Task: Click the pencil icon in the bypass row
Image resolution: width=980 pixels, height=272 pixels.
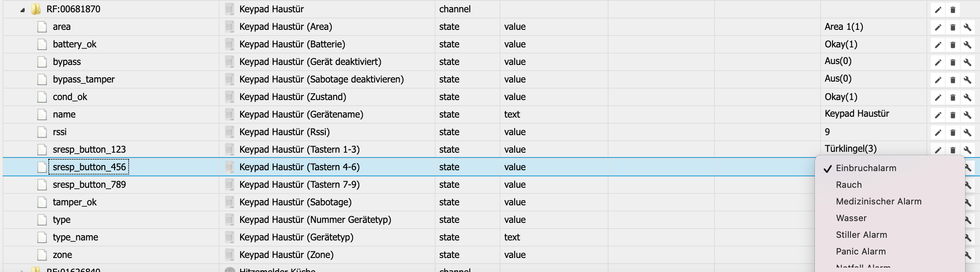Action: click(938, 62)
